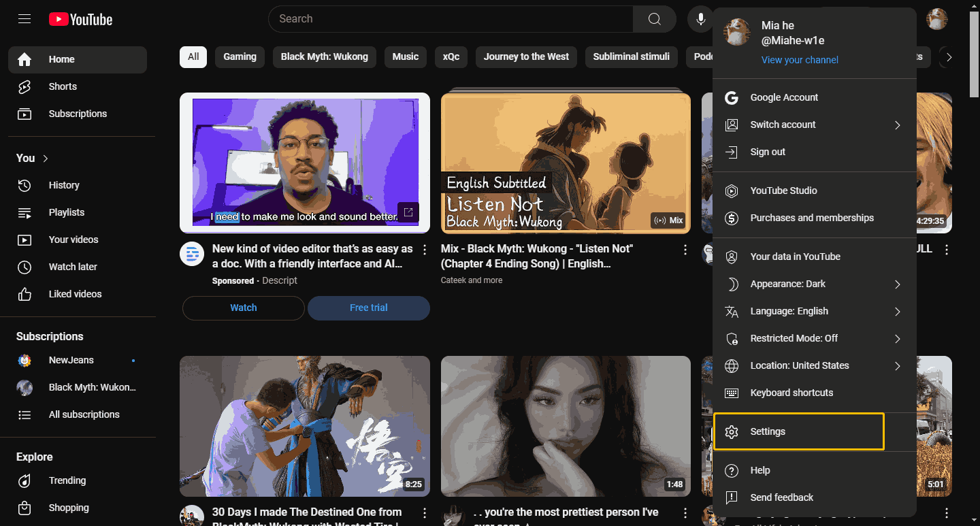
Task: Open Purchases and memberships
Action: point(815,218)
